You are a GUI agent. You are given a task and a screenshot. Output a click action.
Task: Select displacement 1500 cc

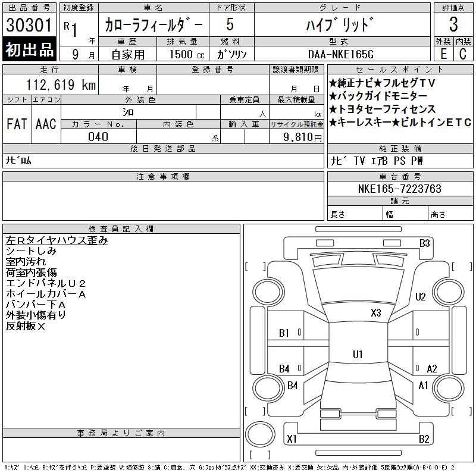[186, 55]
